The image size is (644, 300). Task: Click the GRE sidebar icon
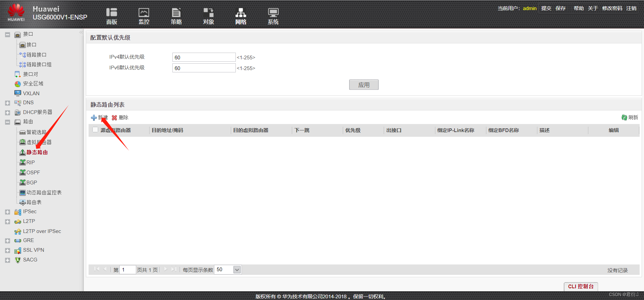[x=18, y=241]
